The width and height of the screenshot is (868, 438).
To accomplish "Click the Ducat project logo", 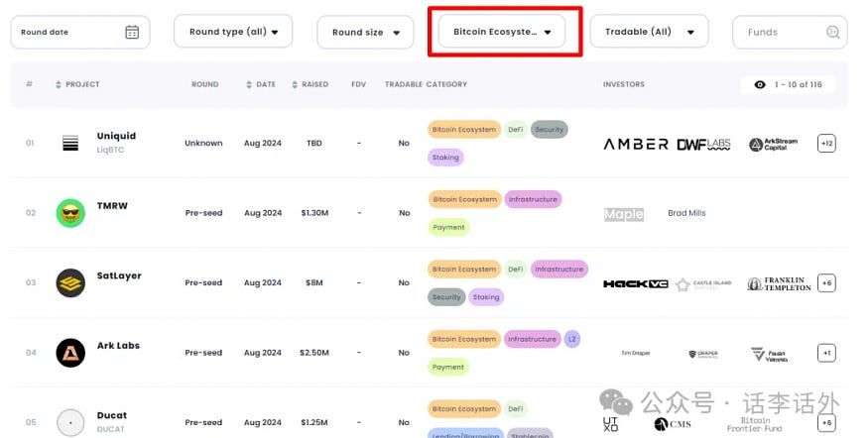I will coord(70,422).
